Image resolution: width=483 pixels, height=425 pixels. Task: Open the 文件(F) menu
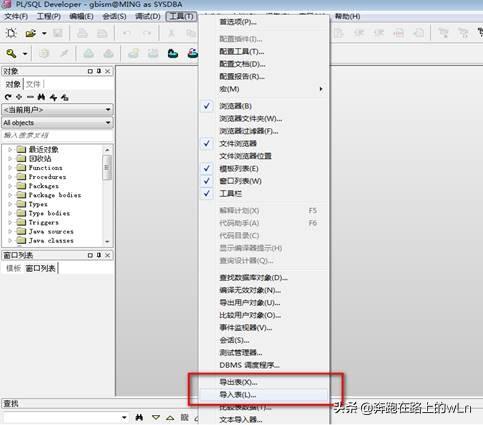(x=16, y=16)
